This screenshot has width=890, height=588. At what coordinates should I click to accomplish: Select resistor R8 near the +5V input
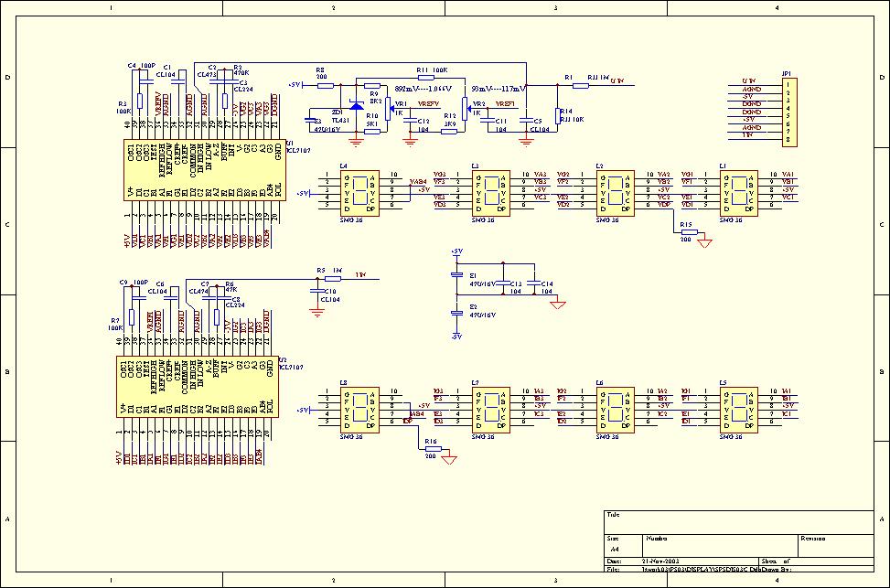[x=325, y=84]
